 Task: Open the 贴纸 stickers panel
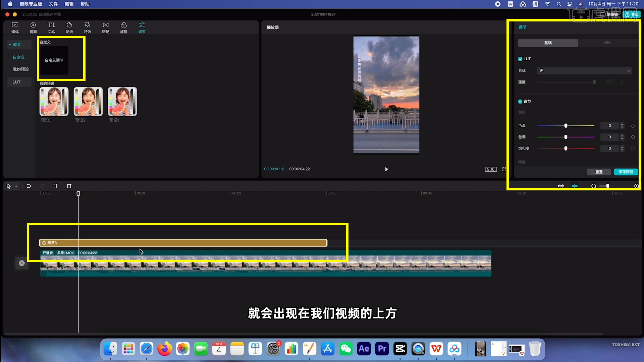click(69, 27)
